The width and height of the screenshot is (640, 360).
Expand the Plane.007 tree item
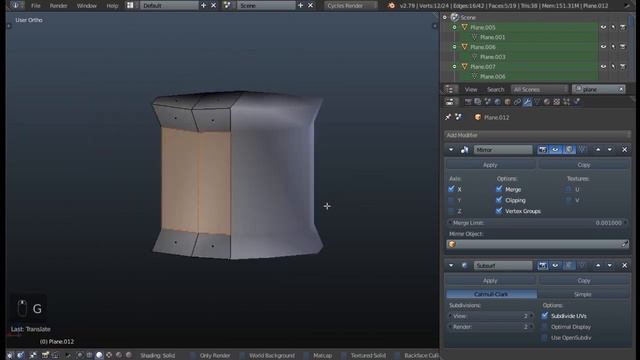click(454, 67)
